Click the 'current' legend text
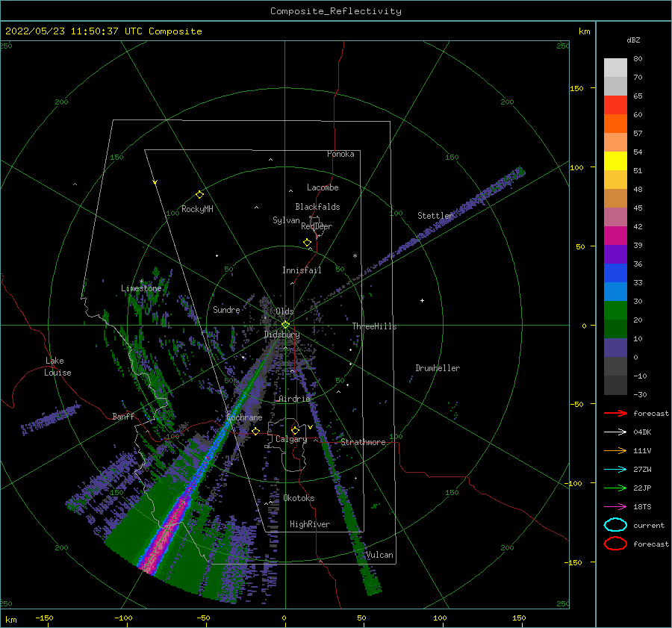Image resolution: width=672 pixels, height=628 pixels. tap(649, 525)
